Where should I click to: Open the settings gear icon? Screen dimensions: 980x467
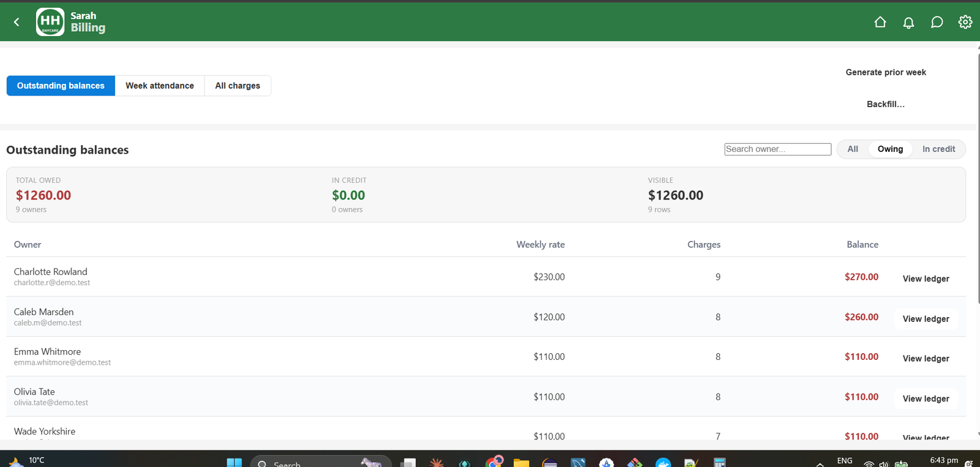tap(965, 22)
